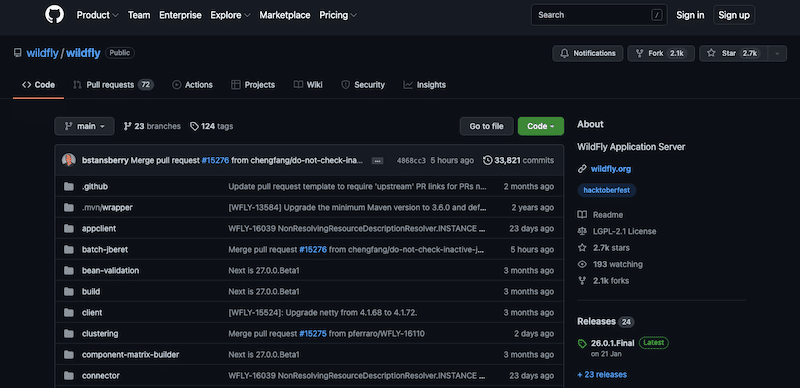Screen dimensions: 800x388
Task: Click the Readme book icon
Action: pyautogui.click(x=582, y=215)
